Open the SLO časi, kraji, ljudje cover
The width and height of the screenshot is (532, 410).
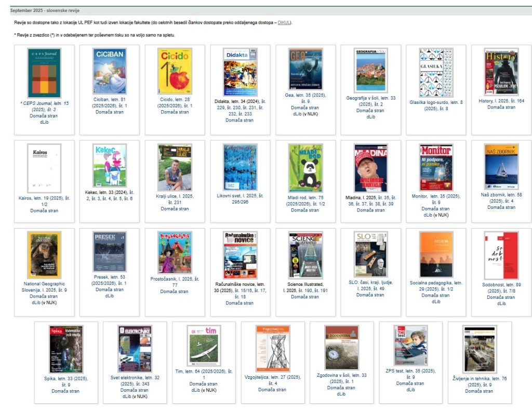point(370,254)
